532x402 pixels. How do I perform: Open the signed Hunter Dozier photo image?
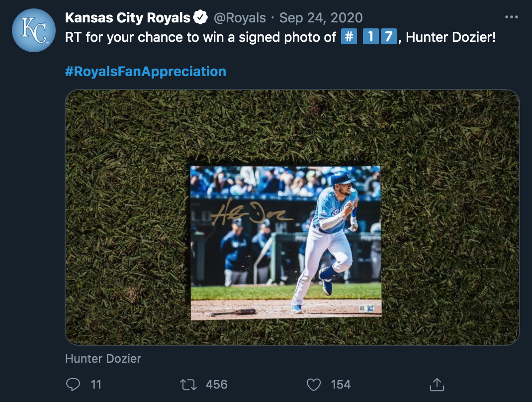tap(286, 243)
